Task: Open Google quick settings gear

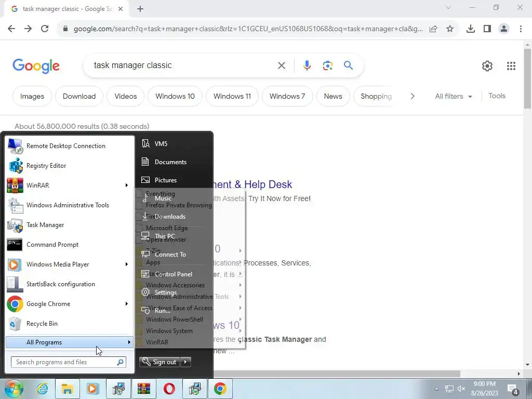Action: coord(487,66)
